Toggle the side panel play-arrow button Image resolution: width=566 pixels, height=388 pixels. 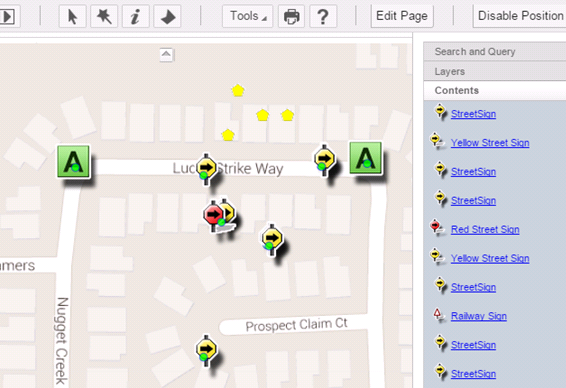[7, 16]
